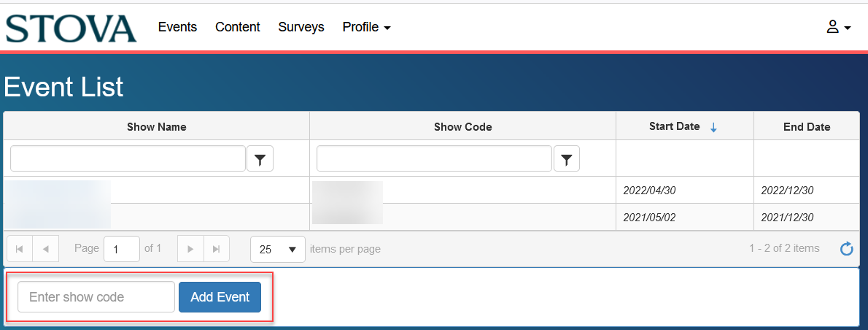Click the Add Event button
868x330 pixels.
220,296
